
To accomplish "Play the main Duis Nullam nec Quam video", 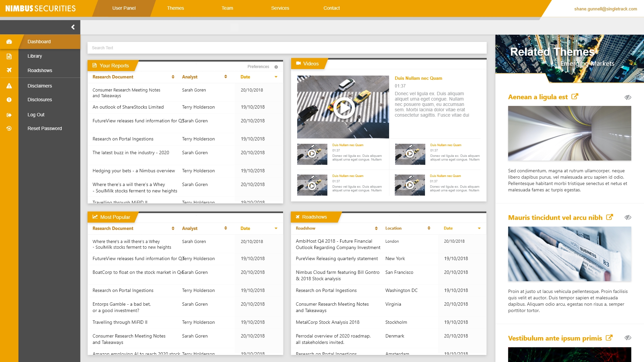I will click(x=343, y=108).
